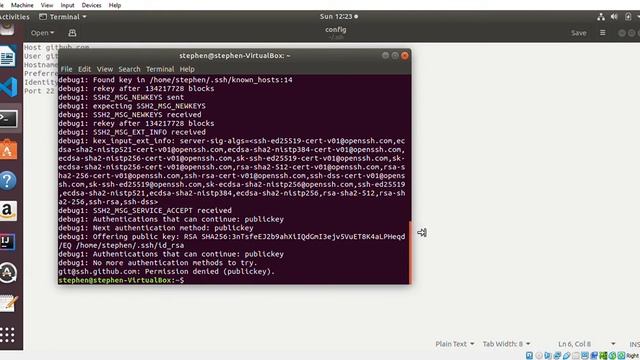This screenshot has width=640, height=360.
Task: Open terminal Edit menu
Action: click(x=84, y=69)
